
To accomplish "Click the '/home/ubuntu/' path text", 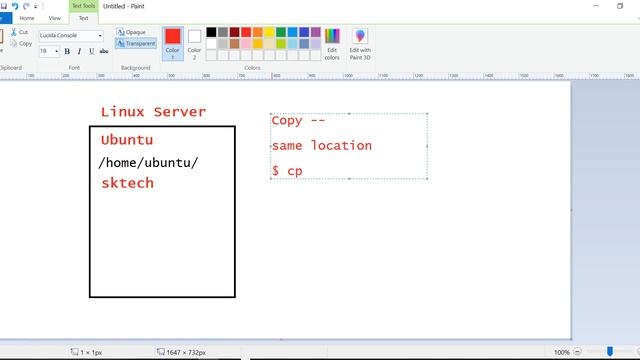I will pos(148,162).
